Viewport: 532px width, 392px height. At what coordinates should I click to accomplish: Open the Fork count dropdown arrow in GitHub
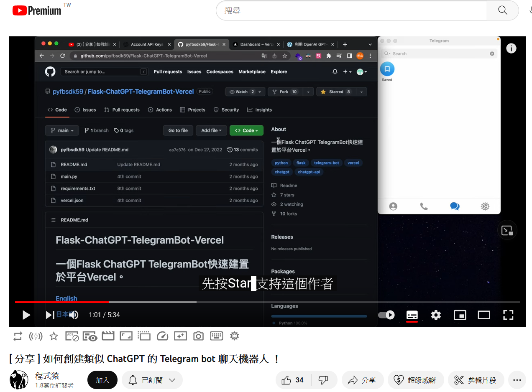point(308,92)
